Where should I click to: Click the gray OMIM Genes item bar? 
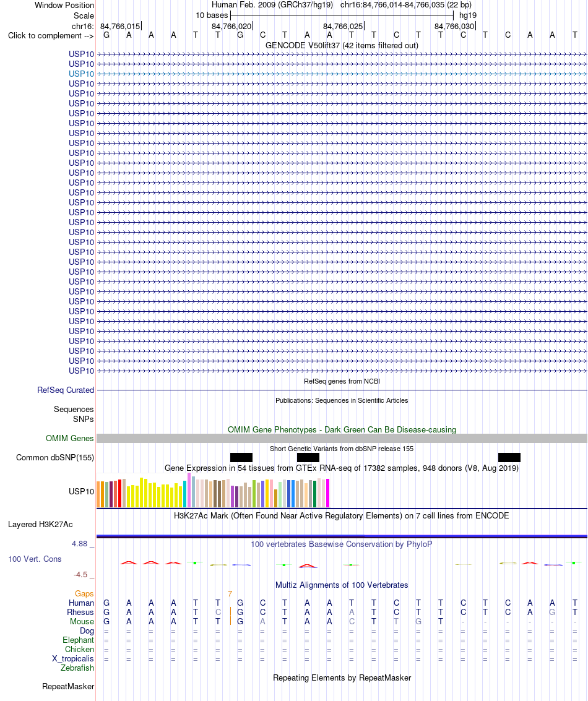click(342, 438)
